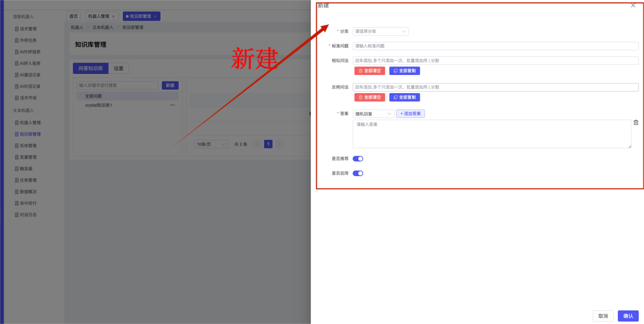The image size is (644, 324).
Task: Open 实体管理 in the sidebar
Action: [28, 146]
